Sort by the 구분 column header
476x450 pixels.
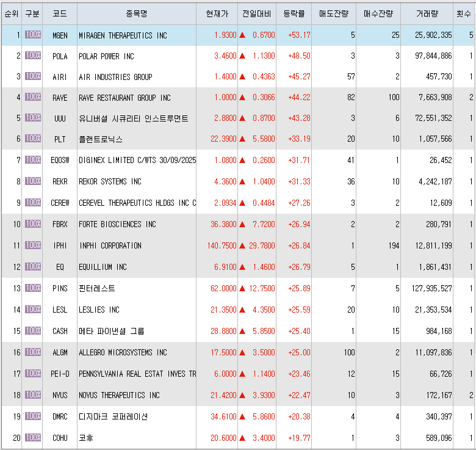tap(32, 13)
